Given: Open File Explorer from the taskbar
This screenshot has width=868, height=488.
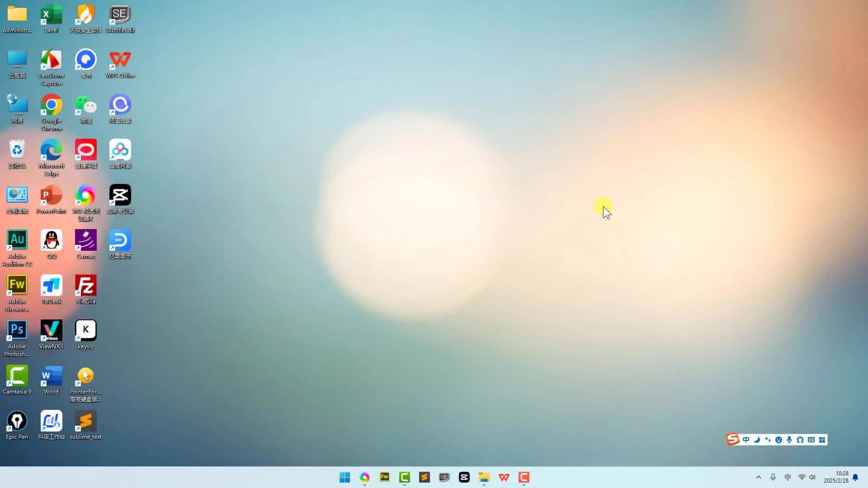Looking at the screenshot, I should (x=484, y=477).
